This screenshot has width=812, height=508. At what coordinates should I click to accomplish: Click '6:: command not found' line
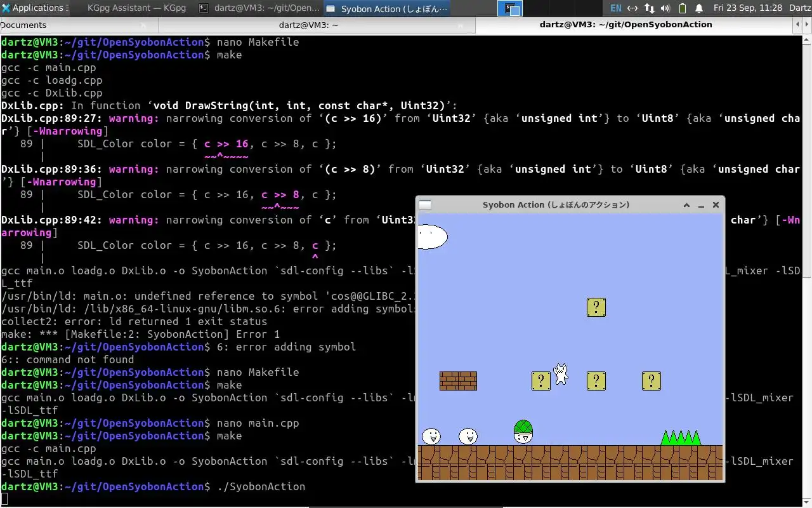click(67, 359)
